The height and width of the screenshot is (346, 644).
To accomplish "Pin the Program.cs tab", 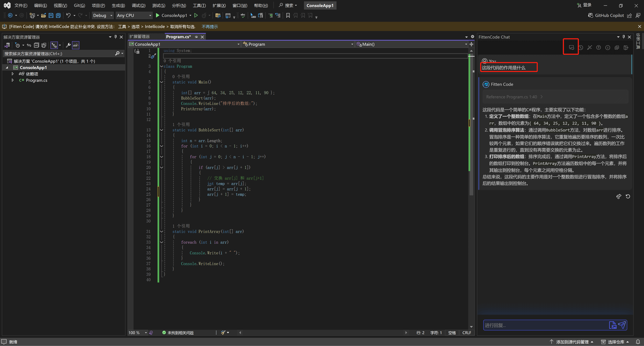I will click(196, 37).
